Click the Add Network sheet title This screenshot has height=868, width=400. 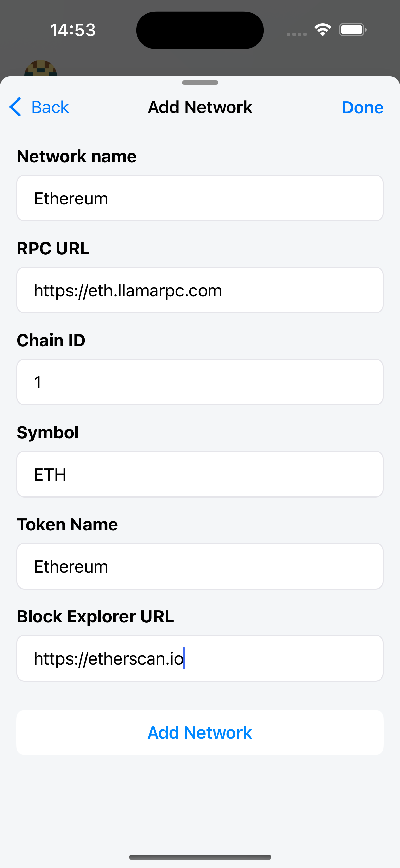pyautogui.click(x=200, y=107)
